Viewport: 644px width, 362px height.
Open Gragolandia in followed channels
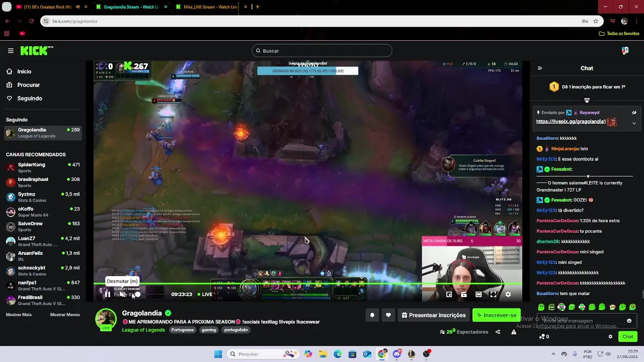43,133
